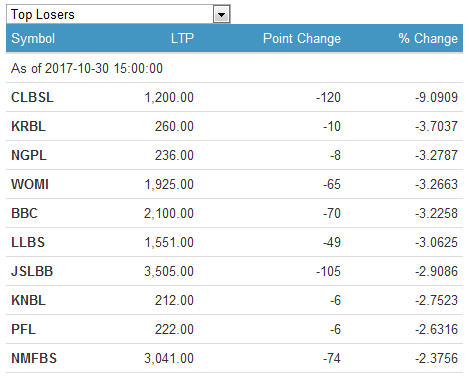Select the NGPL stock symbol
The width and height of the screenshot is (469, 379).
pos(29,155)
